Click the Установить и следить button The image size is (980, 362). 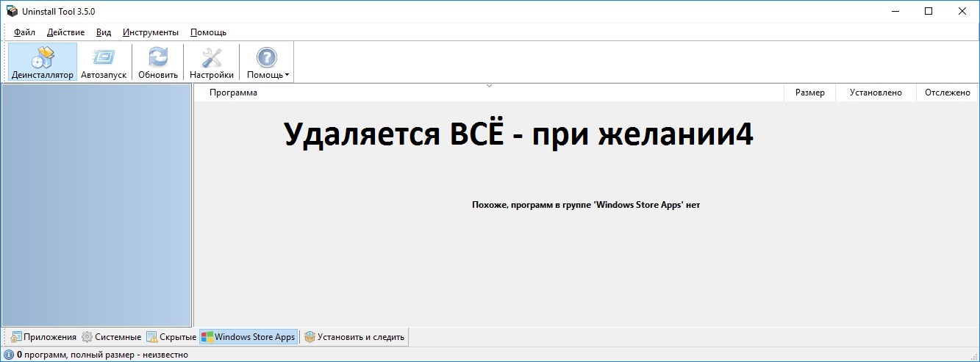[354, 337]
